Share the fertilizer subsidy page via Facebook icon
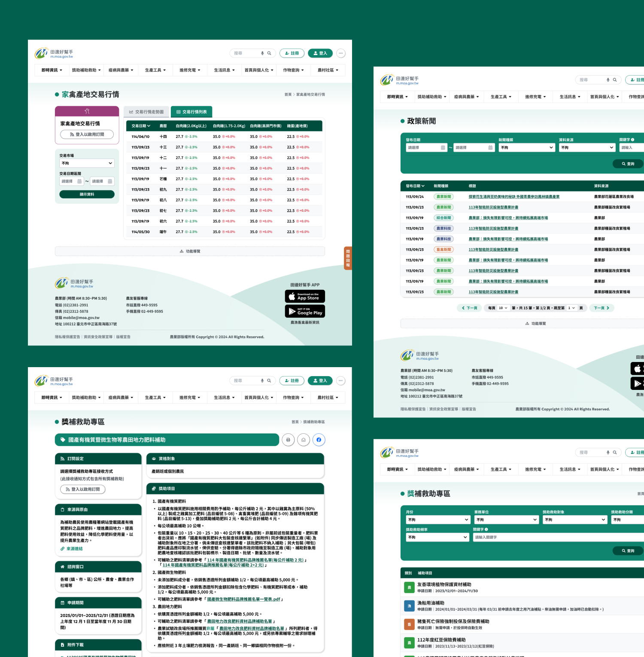Image resolution: width=644 pixels, height=657 pixels. coord(319,440)
